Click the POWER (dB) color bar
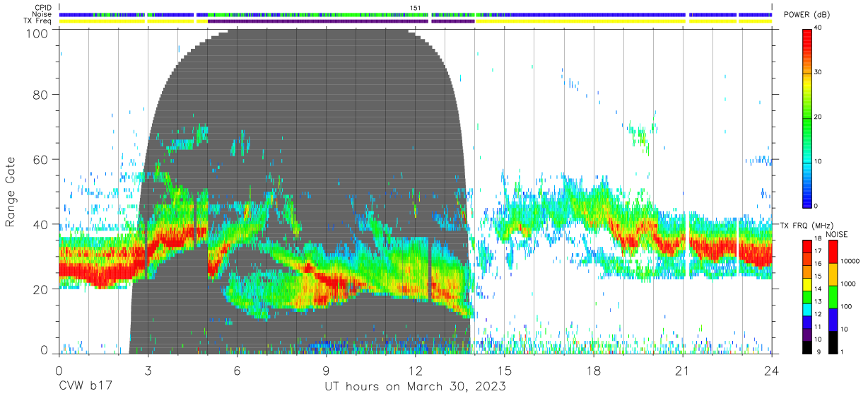The image size is (868, 401). (x=808, y=117)
